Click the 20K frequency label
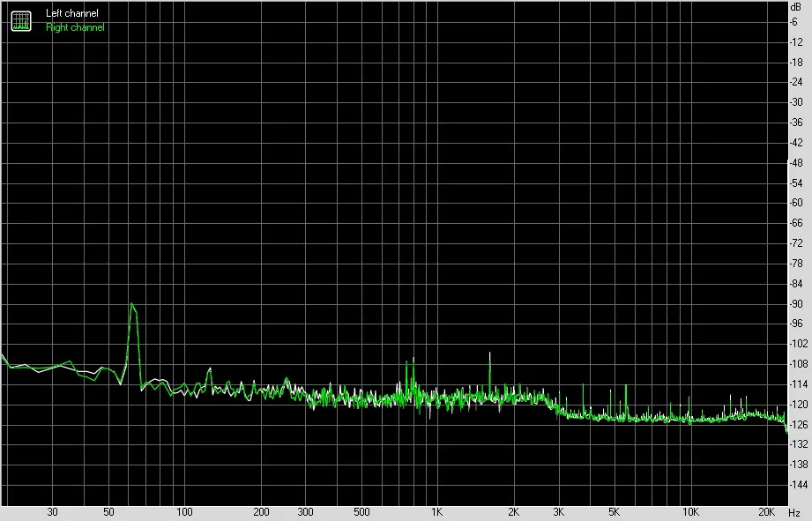The height and width of the screenshot is (521, 812). [766, 512]
